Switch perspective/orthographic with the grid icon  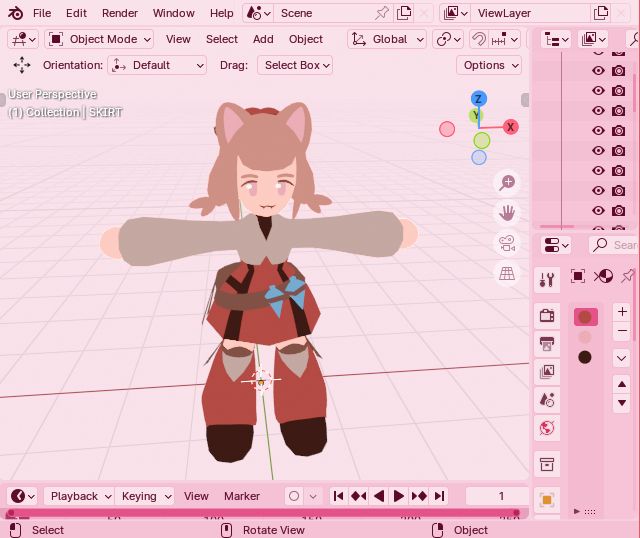507,273
